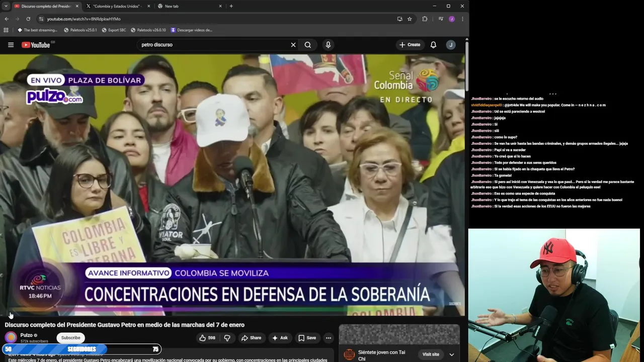Screen dimensions: 644x362
Task: Share the video
Action: pyautogui.click(x=251, y=338)
